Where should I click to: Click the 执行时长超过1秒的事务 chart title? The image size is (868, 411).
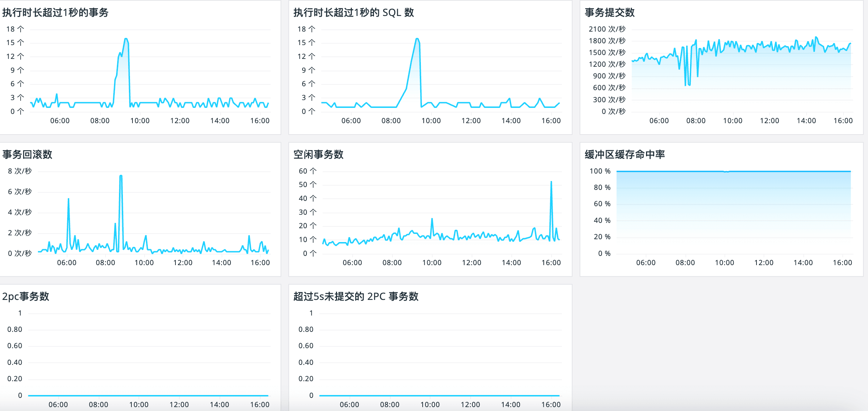coord(55,12)
